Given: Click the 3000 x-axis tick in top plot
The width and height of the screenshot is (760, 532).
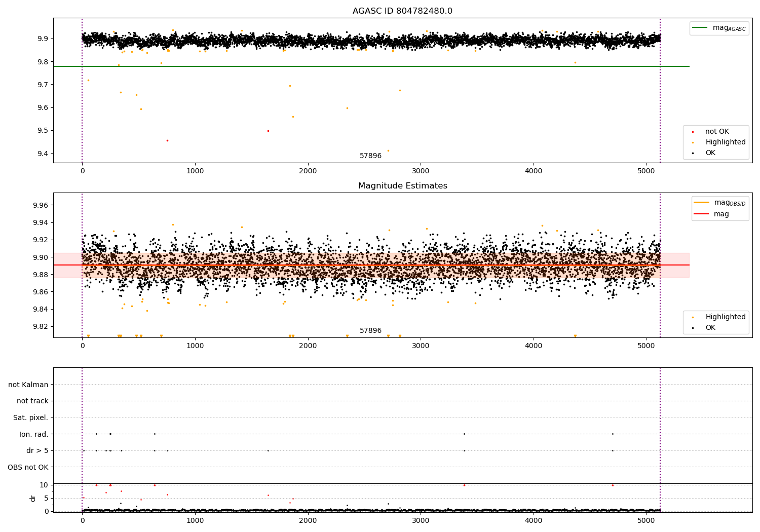Looking at the screenshot, I should 421,171.
